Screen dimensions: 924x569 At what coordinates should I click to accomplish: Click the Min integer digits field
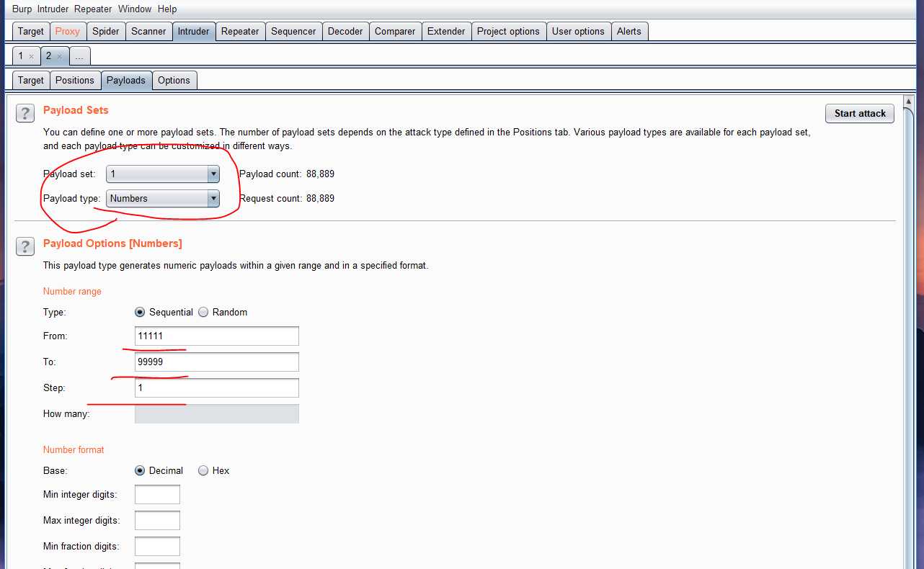point(157,494)
